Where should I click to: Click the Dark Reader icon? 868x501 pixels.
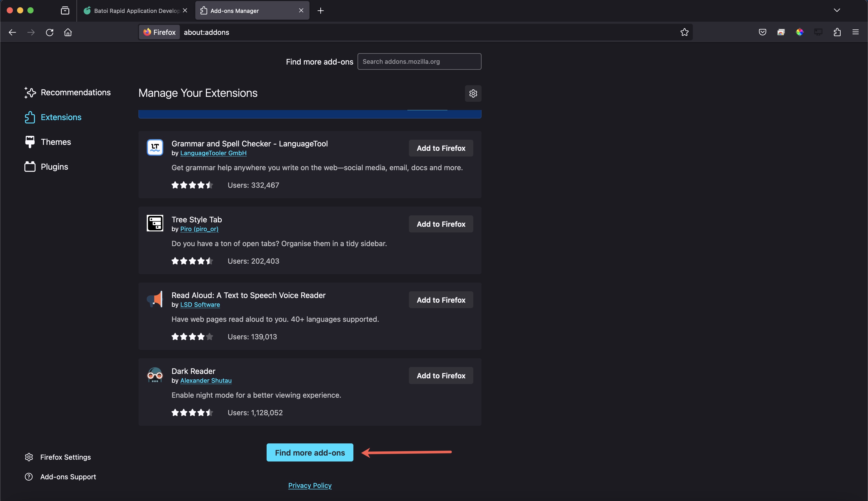[x=155, y=375]
